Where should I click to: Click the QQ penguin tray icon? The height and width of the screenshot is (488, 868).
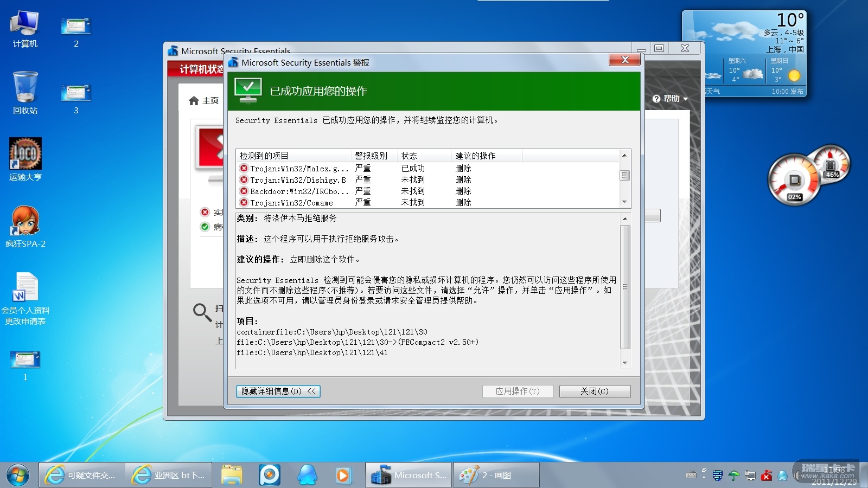[x=782, y=476]
